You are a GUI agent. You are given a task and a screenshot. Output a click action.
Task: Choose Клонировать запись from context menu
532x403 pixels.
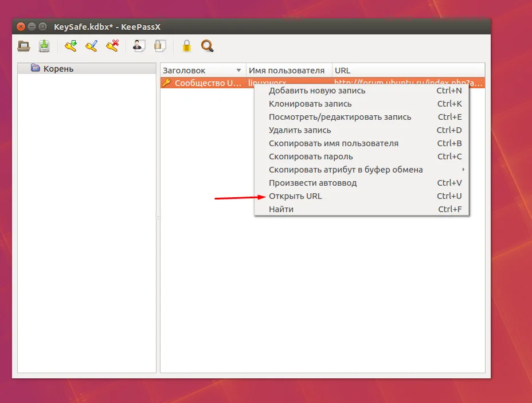point(362,104)
